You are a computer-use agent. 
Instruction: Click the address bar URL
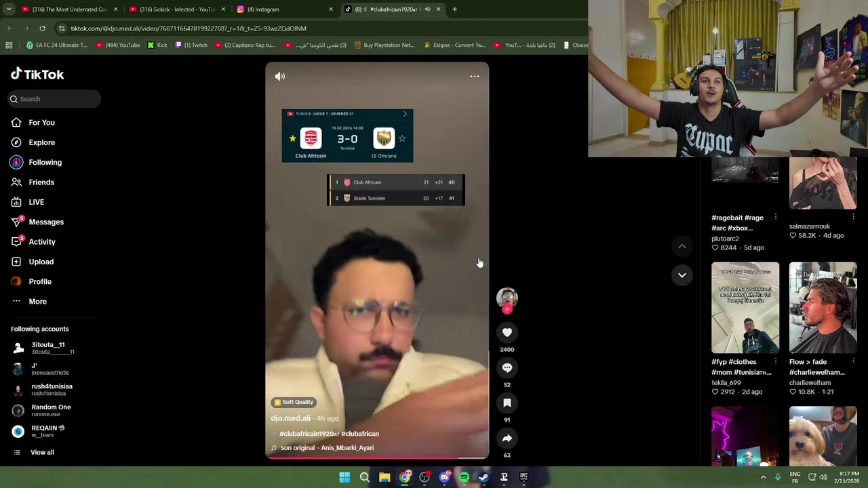point(189,28)
